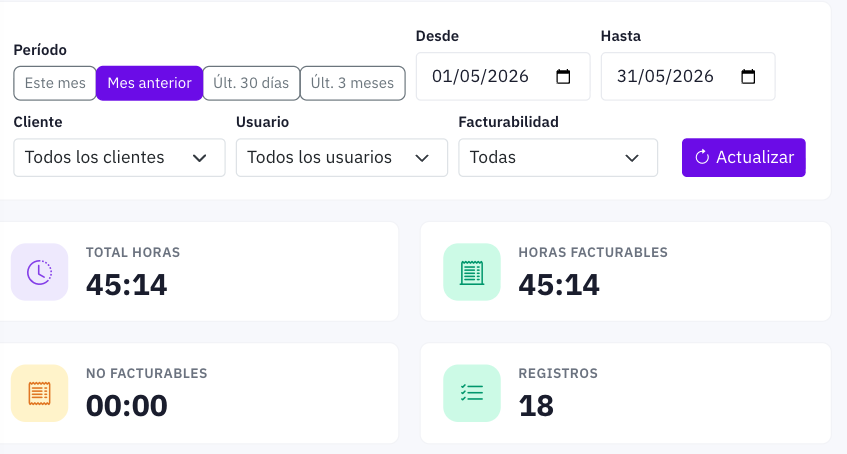Image resolution: width=847 pixels, height=454 pixels.
Task: Click the orange receipt icon for No Facturables
Action: [x=39, y=393]
